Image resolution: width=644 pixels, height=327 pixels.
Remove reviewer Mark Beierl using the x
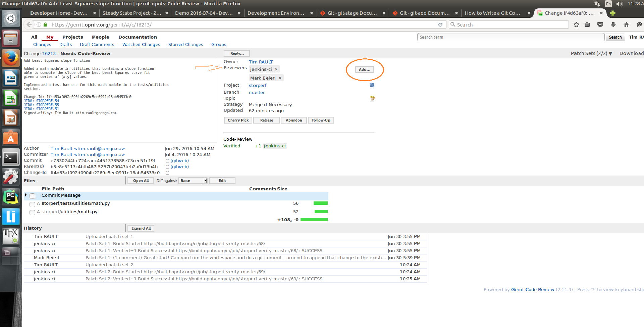tap(280, 78)
